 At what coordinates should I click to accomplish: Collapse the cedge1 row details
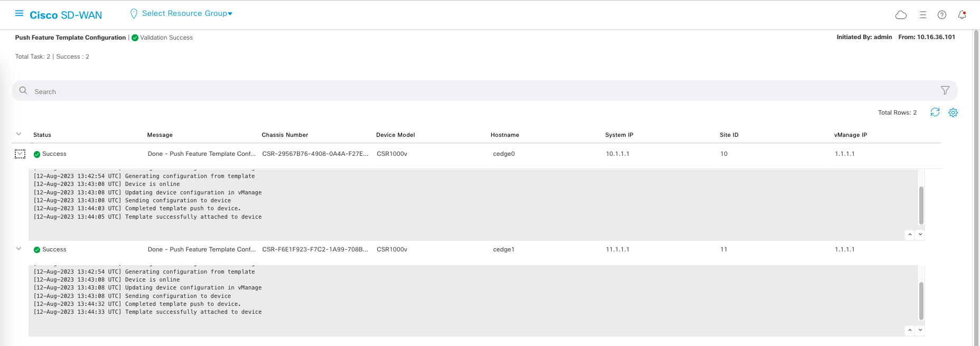(19, 249)
